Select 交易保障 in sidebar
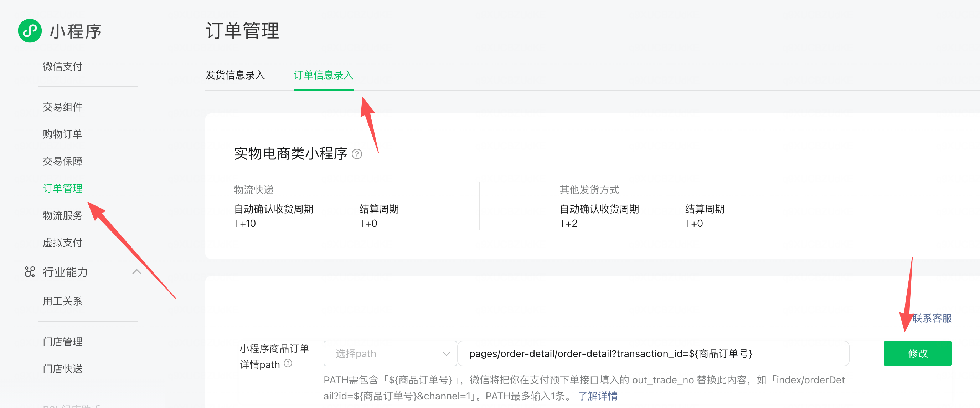Screen dimensions: 980x408 pyautogui.click(x=62, y=161)
